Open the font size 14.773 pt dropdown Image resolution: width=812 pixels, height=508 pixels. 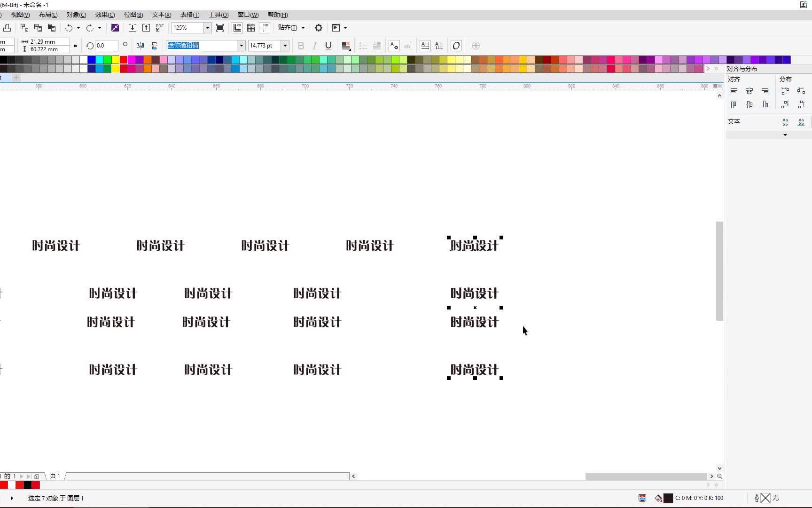[x=285, y=46]
